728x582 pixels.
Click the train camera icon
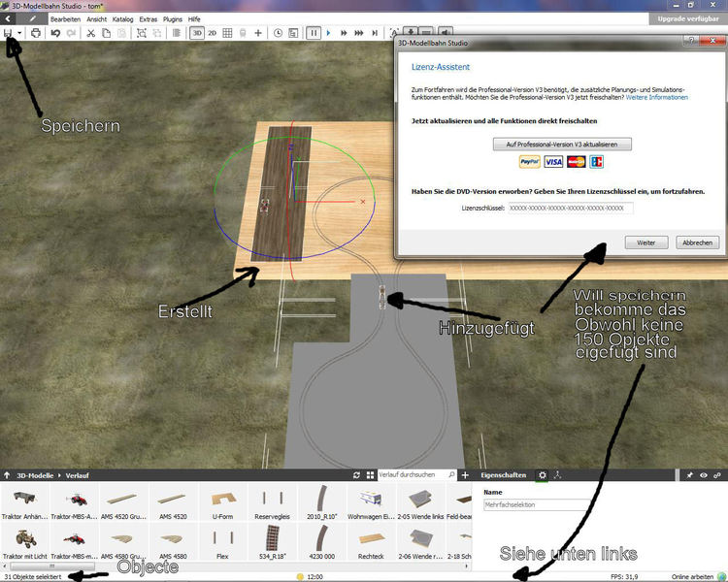tap(243, 33)
